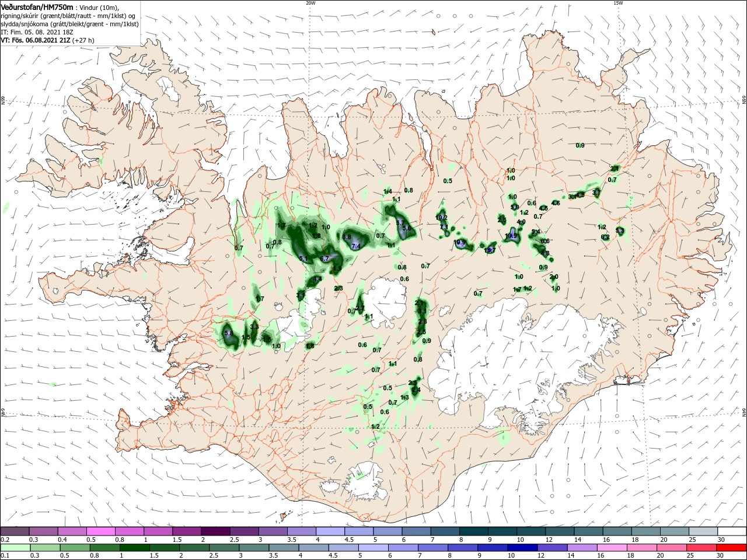The height and width of the screenshot is (560, 747).
Task: Pick the white 30 swatch in upper legend
Action: pos(732,531)
